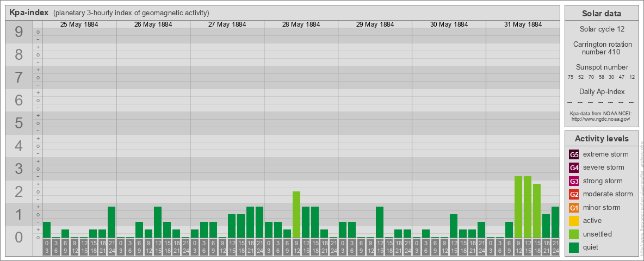Click the G5 extreme storm legend icon
Screen dimensions: 644x261
(574, 154)
